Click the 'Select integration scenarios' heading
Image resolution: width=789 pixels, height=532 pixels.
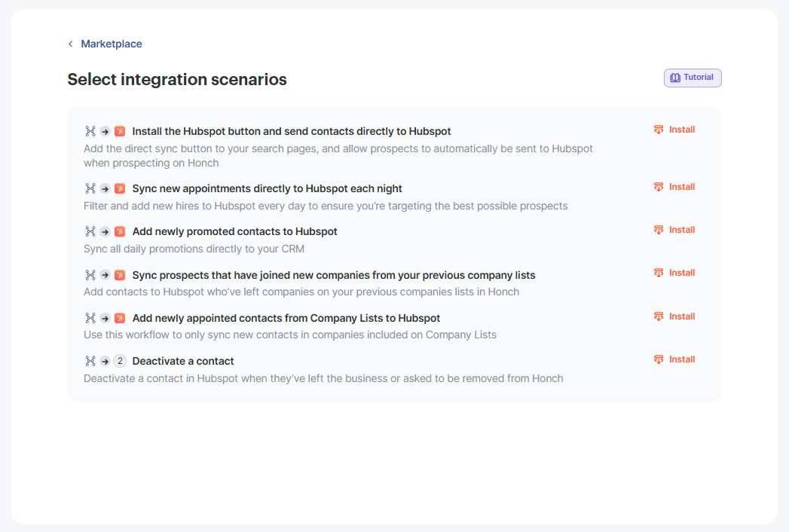click(177, 79)
